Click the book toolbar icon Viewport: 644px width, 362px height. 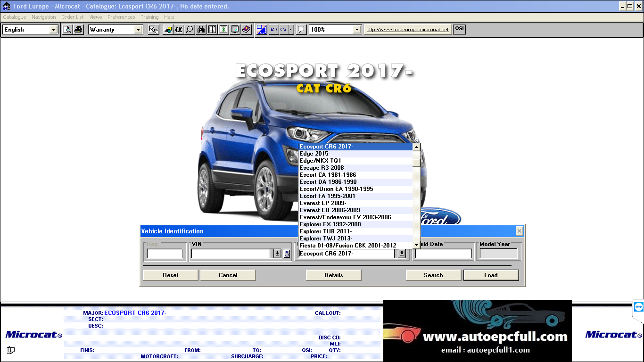pos(246,30)
